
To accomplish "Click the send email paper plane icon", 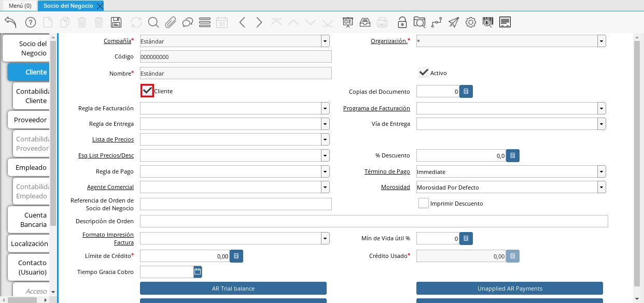I will [x=454, y=22].
